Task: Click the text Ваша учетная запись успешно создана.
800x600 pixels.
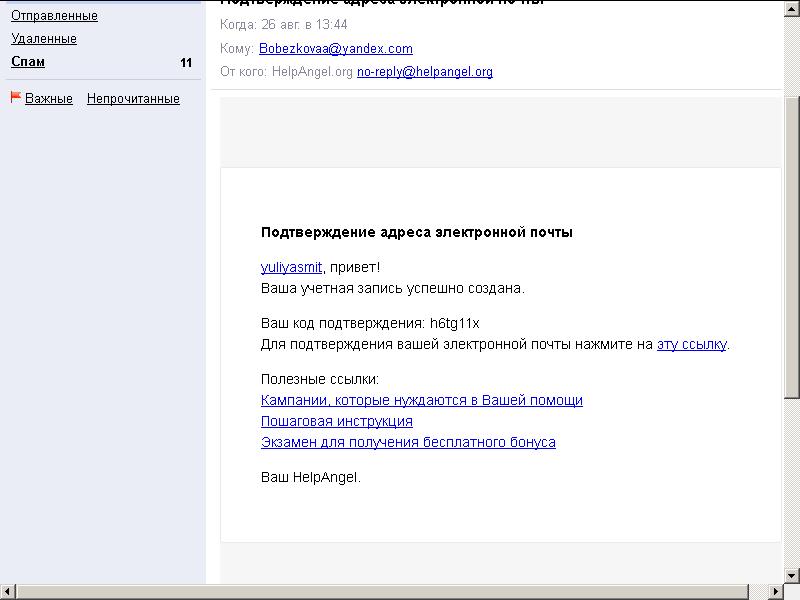Action: (x=392, y=288)
